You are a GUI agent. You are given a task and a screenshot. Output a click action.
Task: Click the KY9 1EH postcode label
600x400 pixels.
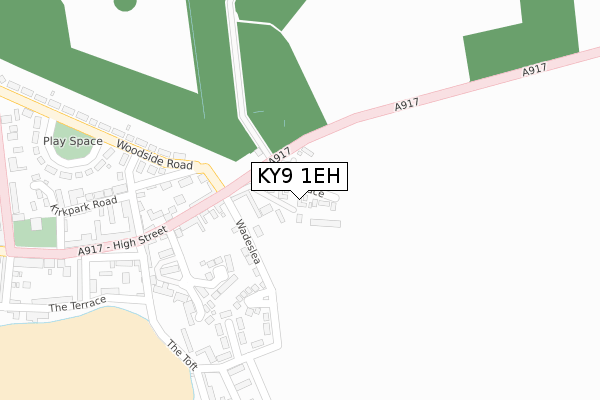pos(299,176)
